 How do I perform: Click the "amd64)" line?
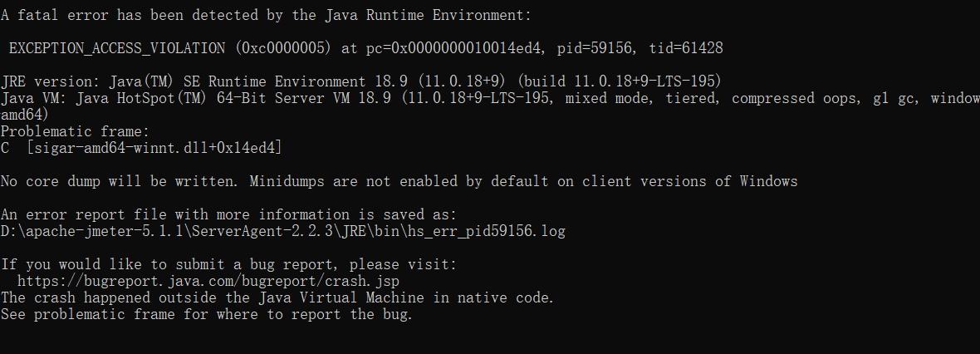pyautogui.click(x=24, y=115)
